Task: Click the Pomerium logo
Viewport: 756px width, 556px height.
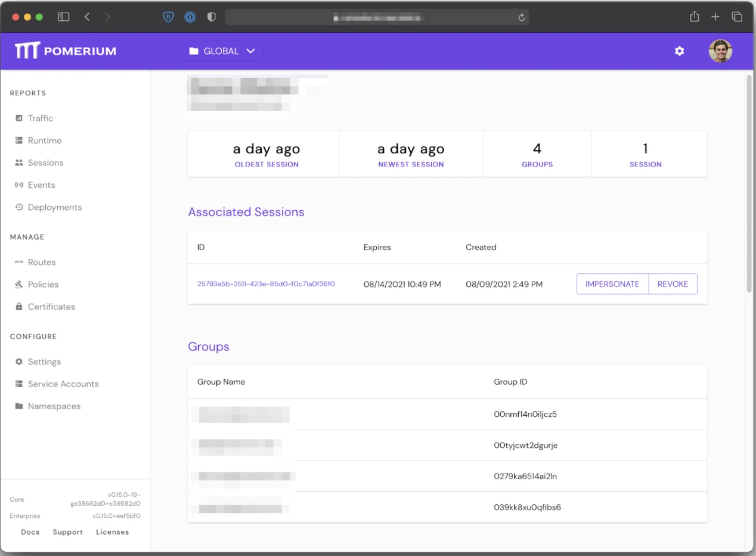Action: pyautogui.click(x=65, y=51)
